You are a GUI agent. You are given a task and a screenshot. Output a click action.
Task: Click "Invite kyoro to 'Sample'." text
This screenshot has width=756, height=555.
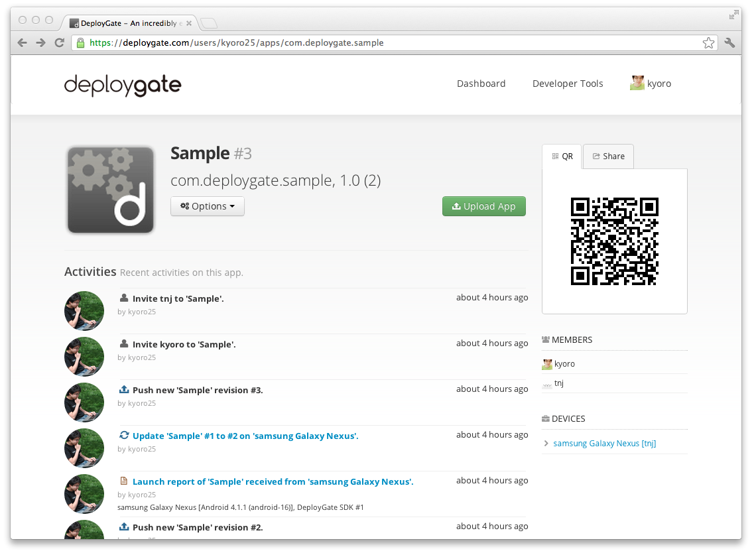click(184, 345)
